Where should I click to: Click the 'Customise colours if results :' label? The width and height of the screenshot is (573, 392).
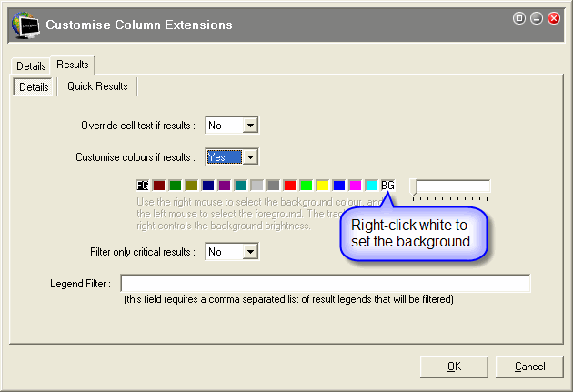click(x=136, y=157)
